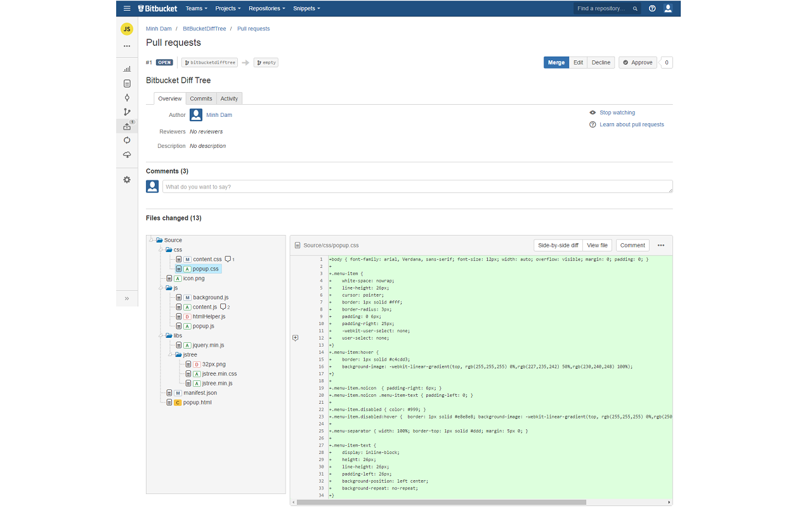
Task: Open repository Settings via the gear icon
Action: [x=127, y=180]
